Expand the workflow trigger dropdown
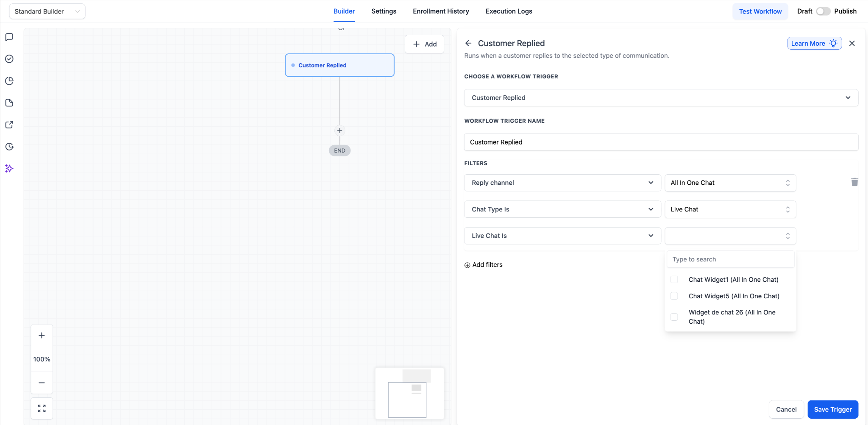This screenshot has height=425, width=868. tap(661, 98)
